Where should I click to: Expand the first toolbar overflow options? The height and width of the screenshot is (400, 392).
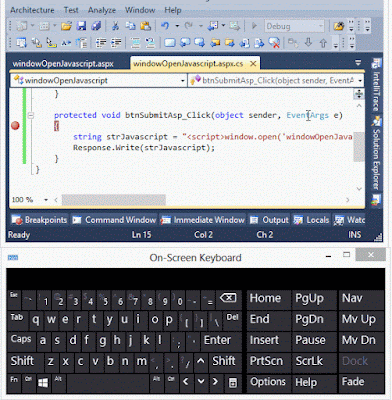click(352, 26)
